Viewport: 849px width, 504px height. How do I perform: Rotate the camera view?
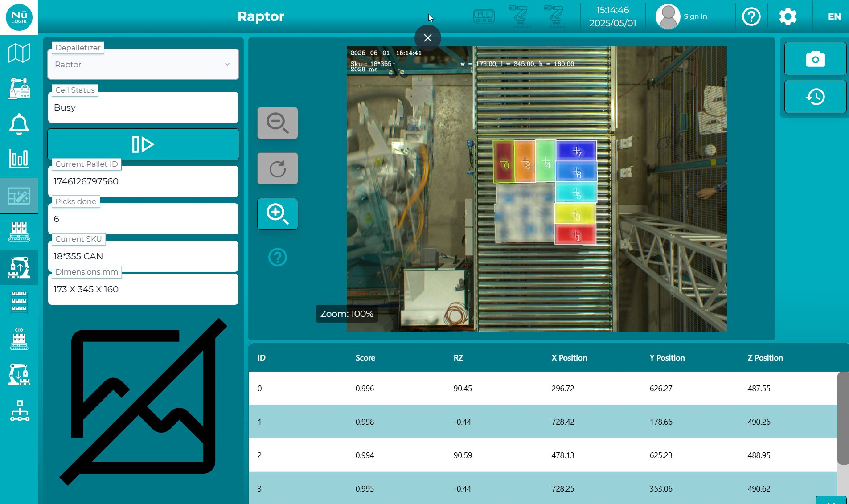pyautogui.click(x=277, y=168)
